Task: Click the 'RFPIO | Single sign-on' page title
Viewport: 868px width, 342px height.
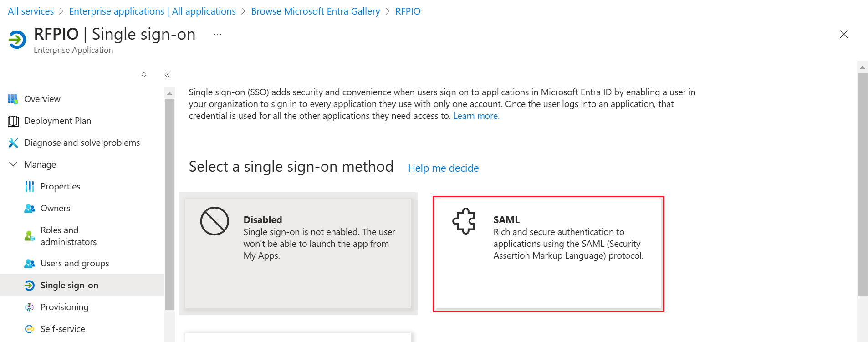Action: point(115,34)
